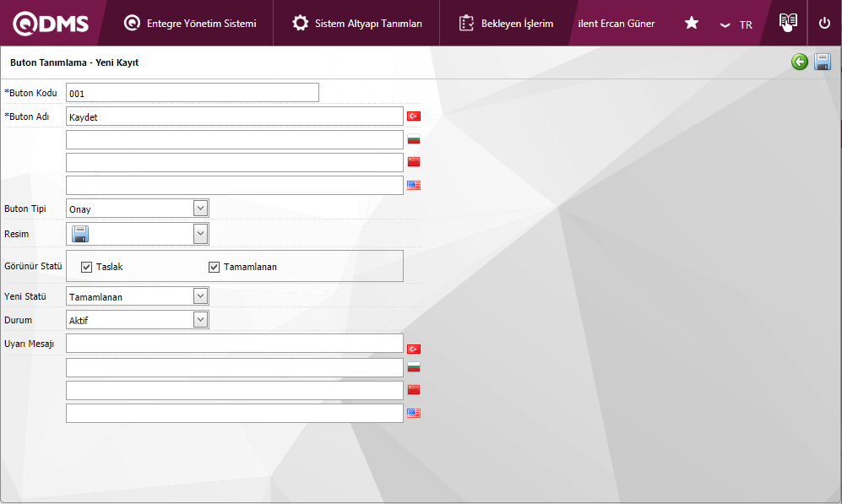The width and height of the screenshot is (842, 504).
Task: Open Bekleyen İşlerim menu
Action: tap(507, 23)
